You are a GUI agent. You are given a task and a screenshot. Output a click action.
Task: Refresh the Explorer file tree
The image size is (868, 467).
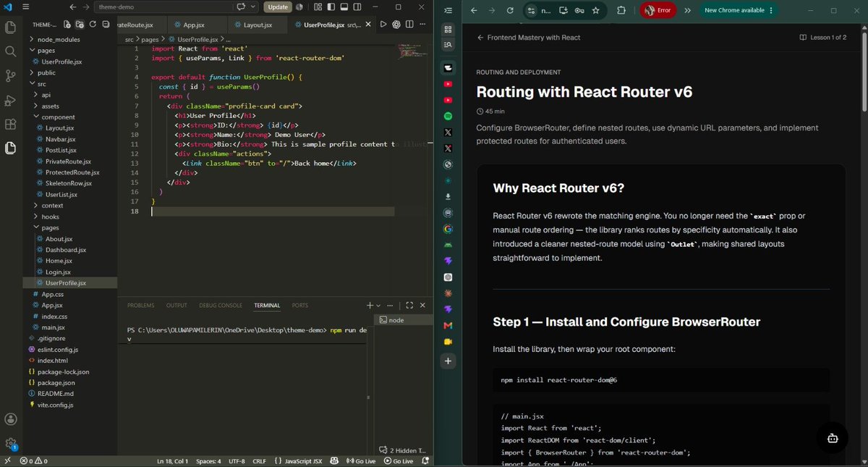click(93, 25)
